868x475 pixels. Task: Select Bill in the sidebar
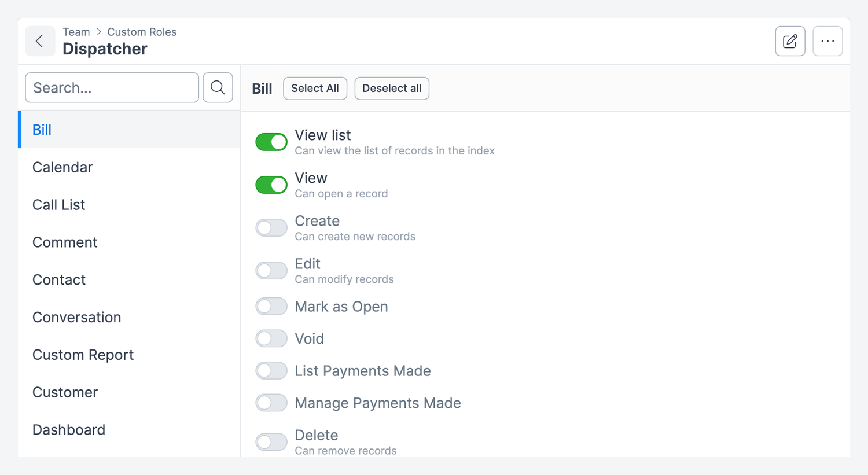129,130
